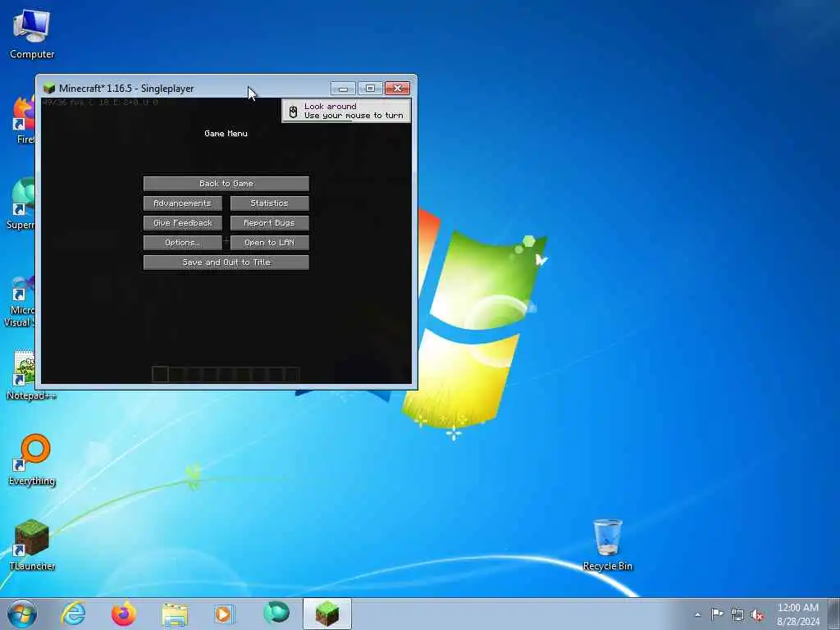Select the Microsoft Visual Studio desktop shortcut
The width and height of the screenshot is (840, 630).
[21, 301]
